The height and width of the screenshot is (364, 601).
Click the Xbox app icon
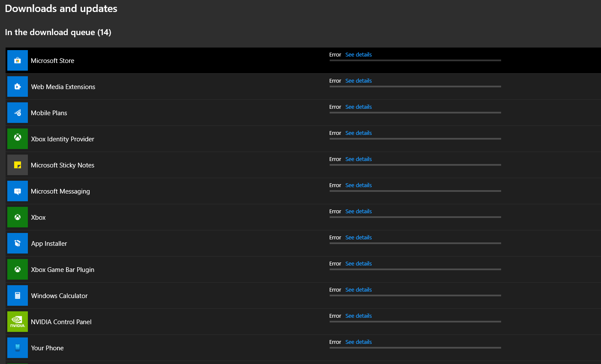tap(17, 217)
